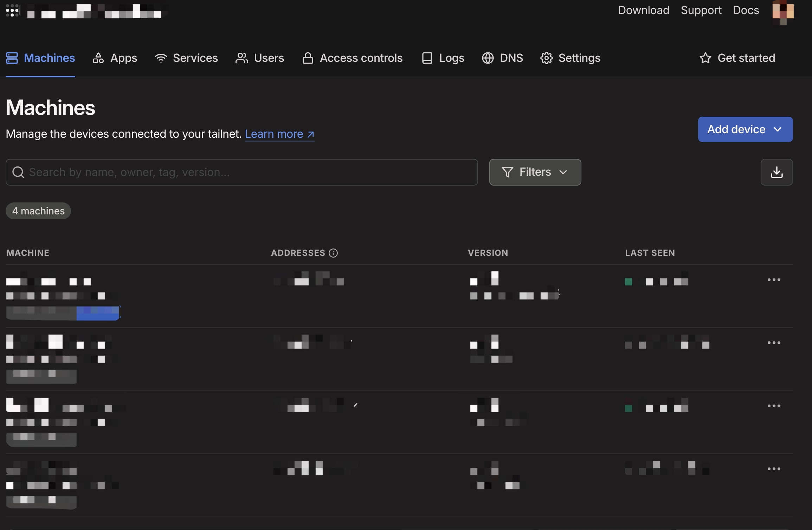Focus the machine search field
Image resolution: width=812 pixels, height=530 pixels.
(242, 172)
